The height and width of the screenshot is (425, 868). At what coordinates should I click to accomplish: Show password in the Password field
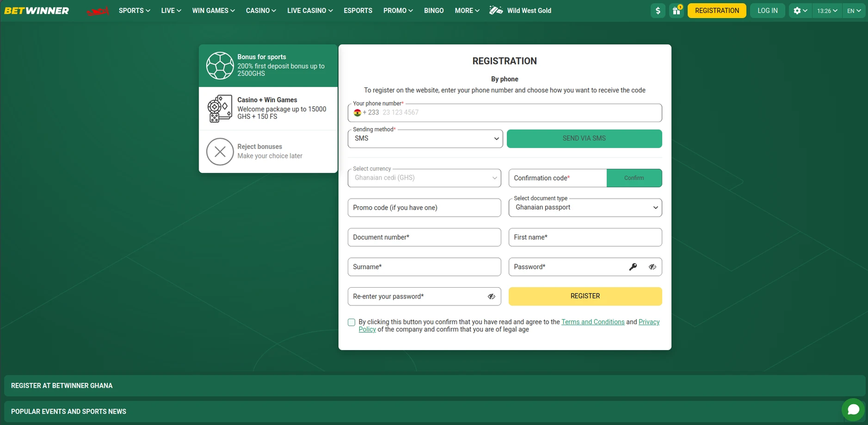click(653, 267)
